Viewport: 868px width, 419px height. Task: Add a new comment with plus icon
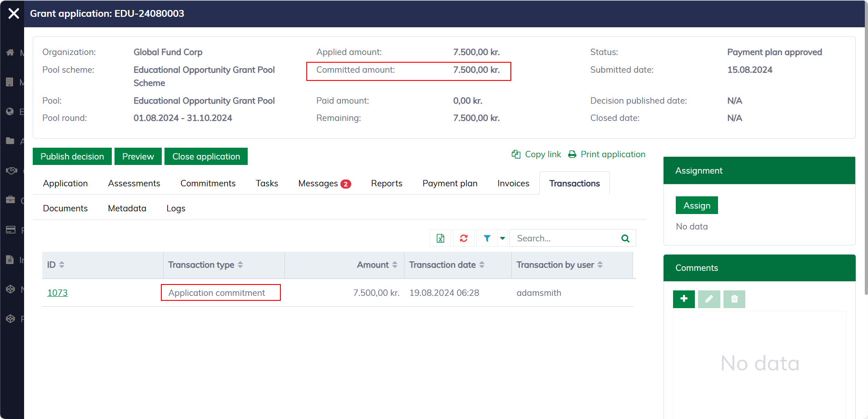(x=683, y=299)
